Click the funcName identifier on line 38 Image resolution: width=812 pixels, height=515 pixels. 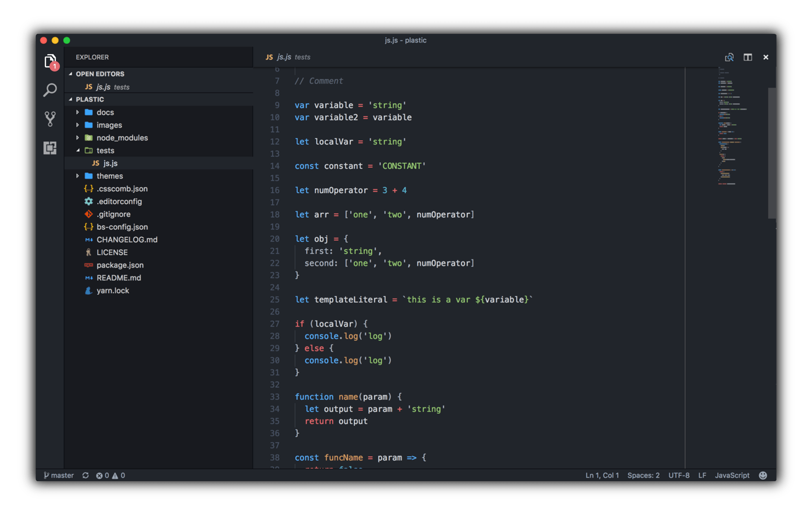343,457
